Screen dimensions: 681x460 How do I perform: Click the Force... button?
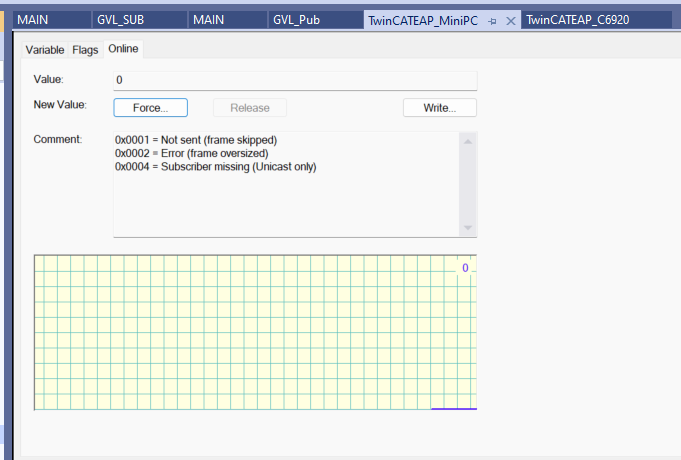(x=151, y=108)
